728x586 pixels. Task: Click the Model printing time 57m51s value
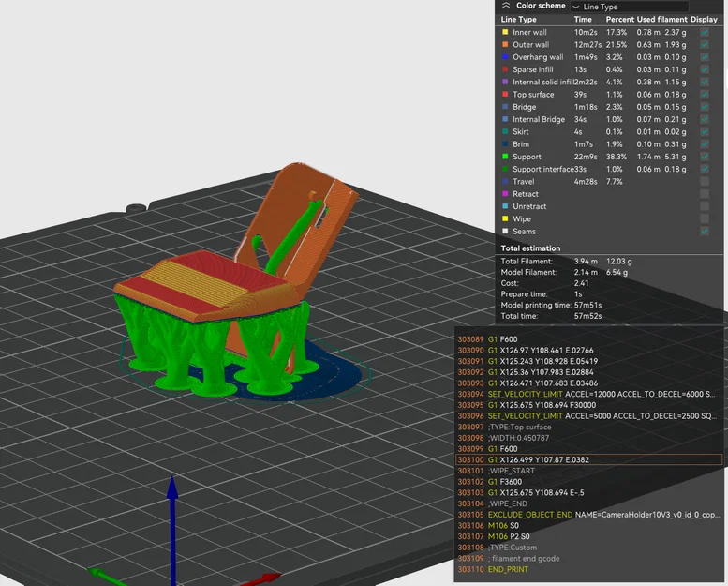587,305
